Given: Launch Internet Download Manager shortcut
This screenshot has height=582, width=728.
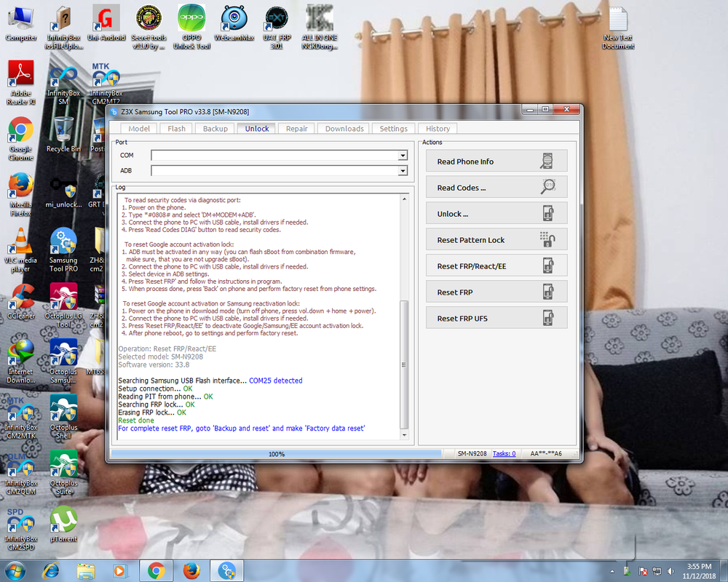Looking at the screenshot, I should (21, 361).
